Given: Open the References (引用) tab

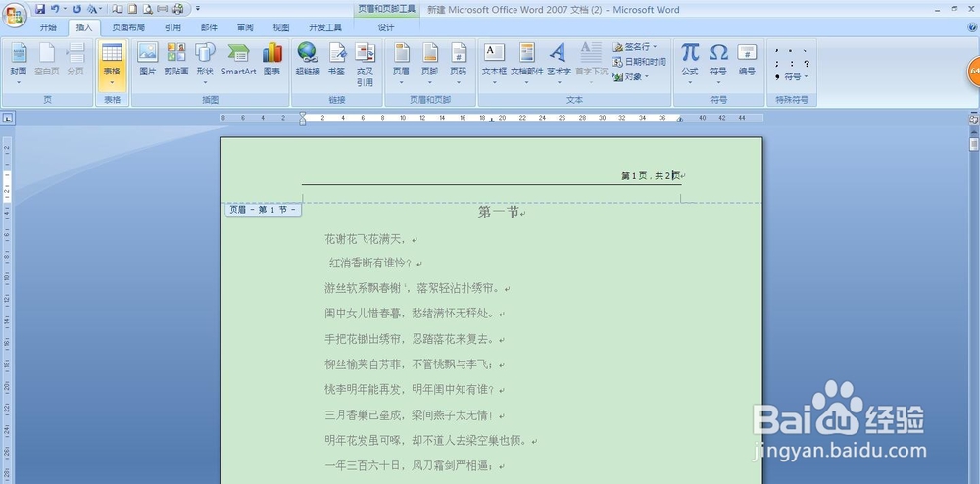Looking at the screenshot, I should pyautogui.click(x=173, y=27).
